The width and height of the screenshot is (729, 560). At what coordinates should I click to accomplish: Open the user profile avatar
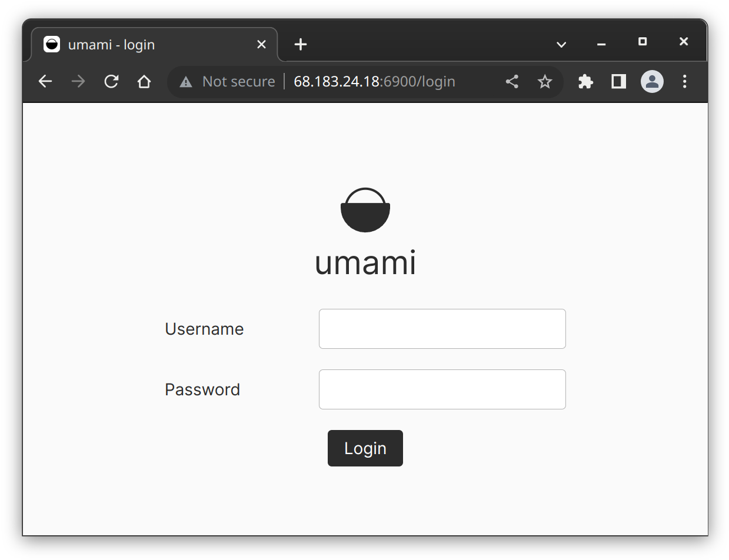click(x=652, y=82)
